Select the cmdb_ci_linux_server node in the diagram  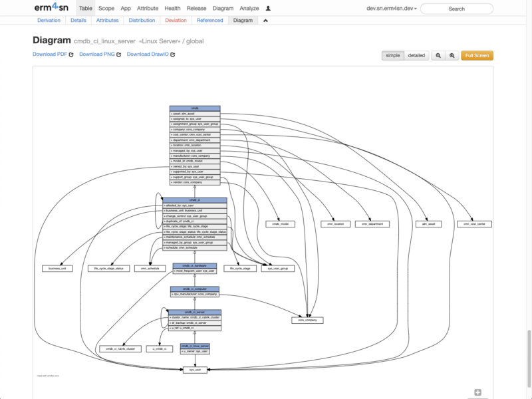pyautogui.click(x=194, y=345)
